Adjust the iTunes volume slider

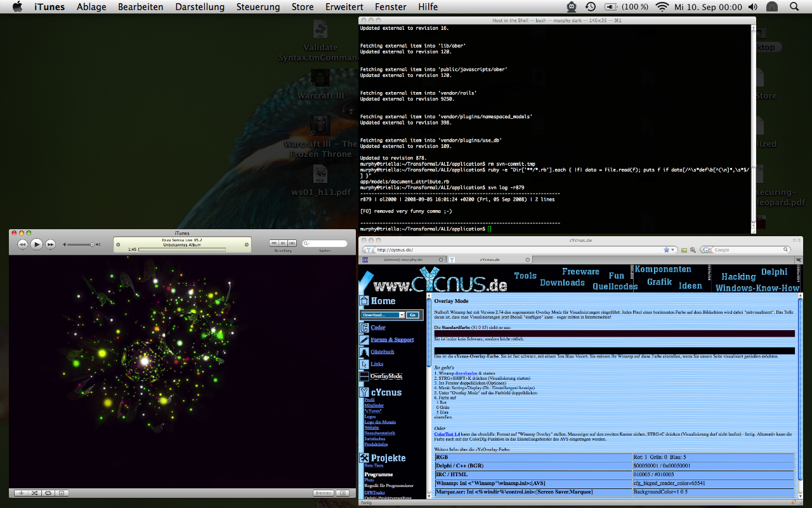pos(81,244)
